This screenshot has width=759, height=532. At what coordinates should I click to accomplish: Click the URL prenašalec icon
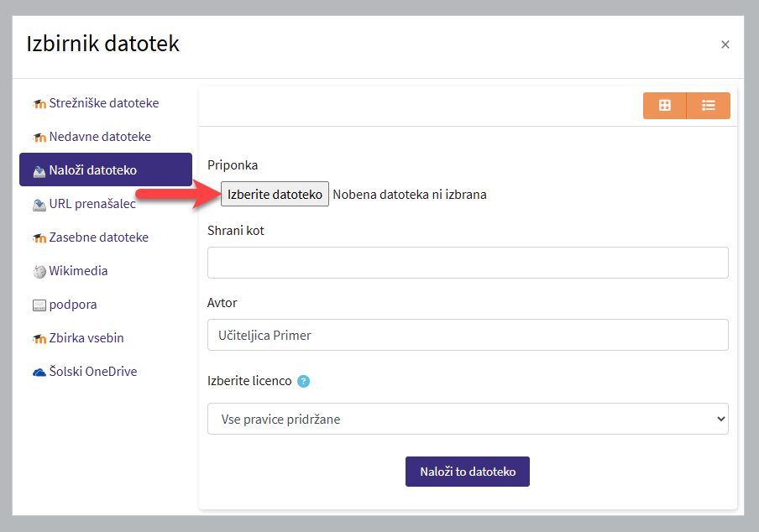click(39, 204)
